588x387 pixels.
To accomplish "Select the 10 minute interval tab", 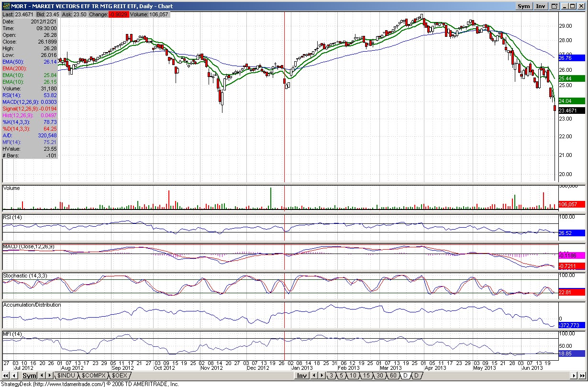I will (x=353, y=376).
